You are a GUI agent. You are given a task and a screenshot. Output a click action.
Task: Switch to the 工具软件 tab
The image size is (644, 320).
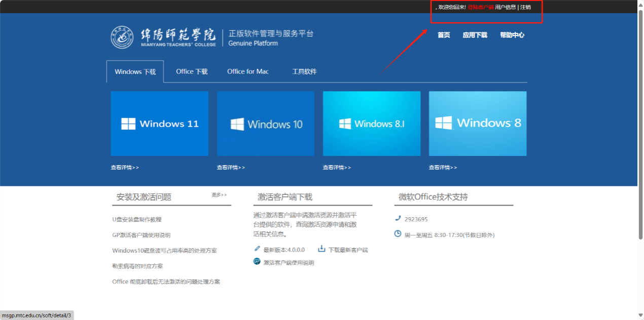[304, 71]
